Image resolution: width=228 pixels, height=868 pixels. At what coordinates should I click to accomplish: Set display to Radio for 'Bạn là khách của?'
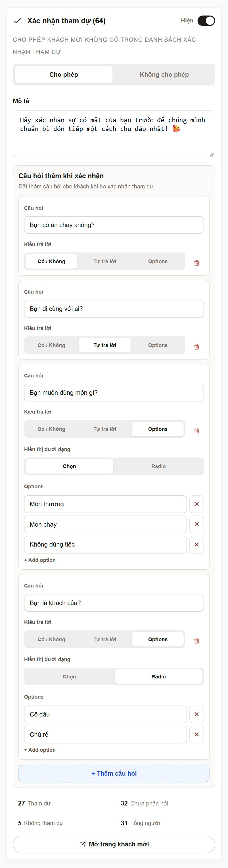point(158,677)
